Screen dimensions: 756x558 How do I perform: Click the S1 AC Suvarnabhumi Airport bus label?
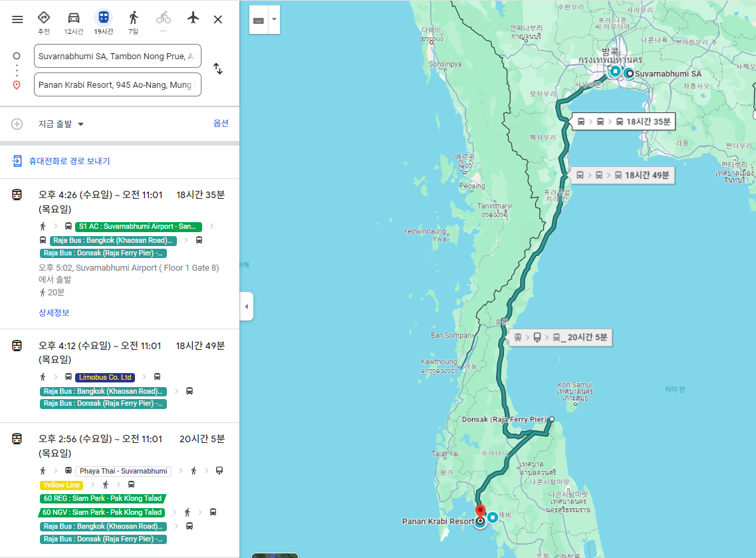[138, 226]
